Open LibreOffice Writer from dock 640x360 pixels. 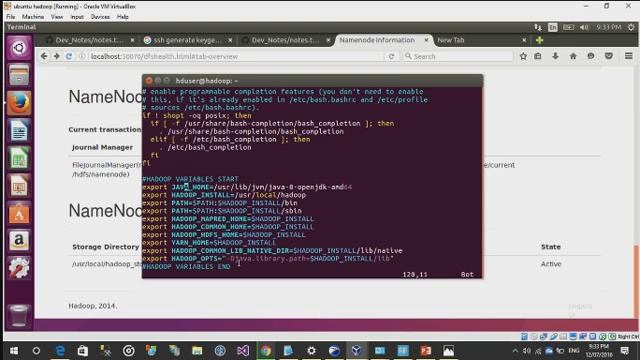(19, 131)
